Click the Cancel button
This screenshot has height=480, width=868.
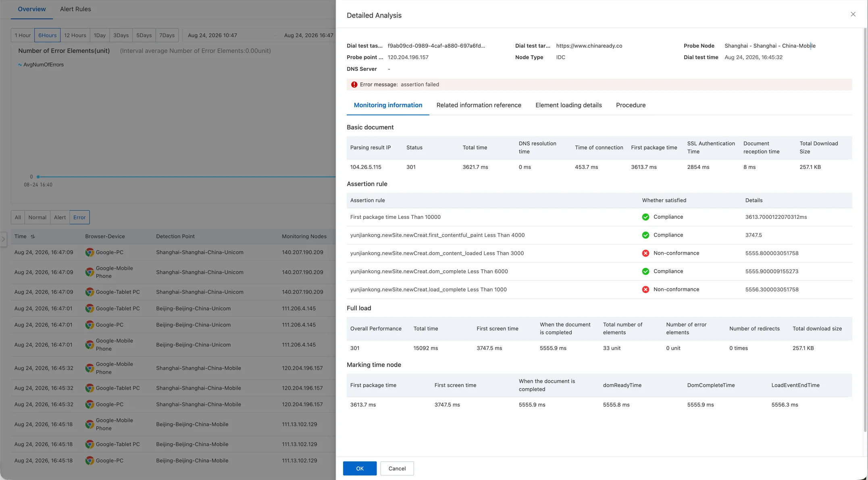(x=397, y=468)
